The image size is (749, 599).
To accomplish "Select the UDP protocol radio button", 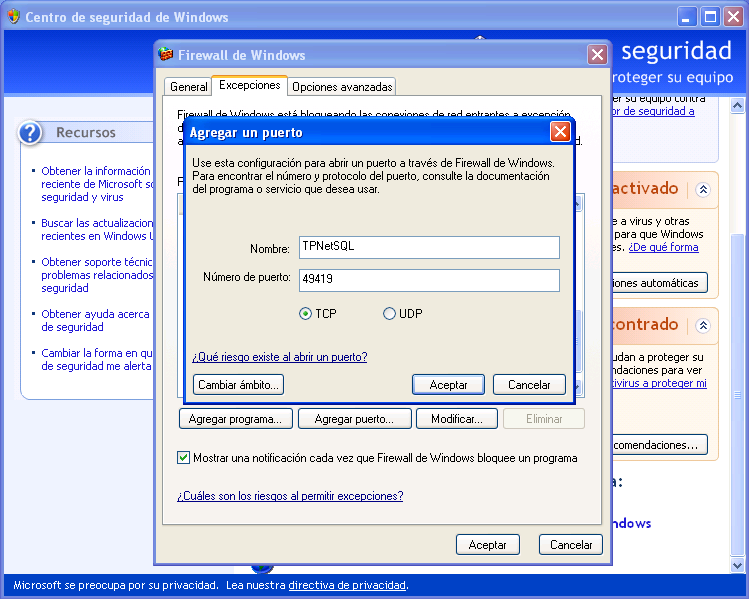I will pyautogui.click(x=389, y=314).
